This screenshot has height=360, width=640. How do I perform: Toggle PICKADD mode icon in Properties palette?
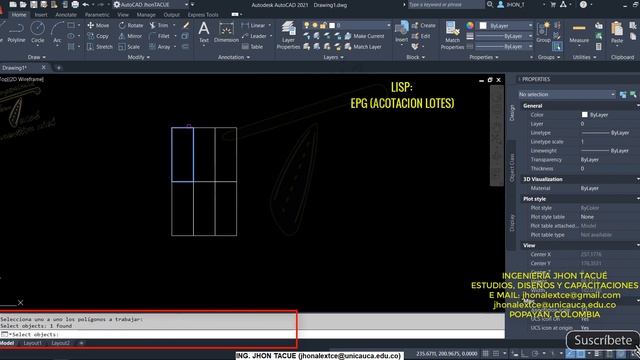click(623, 94)
